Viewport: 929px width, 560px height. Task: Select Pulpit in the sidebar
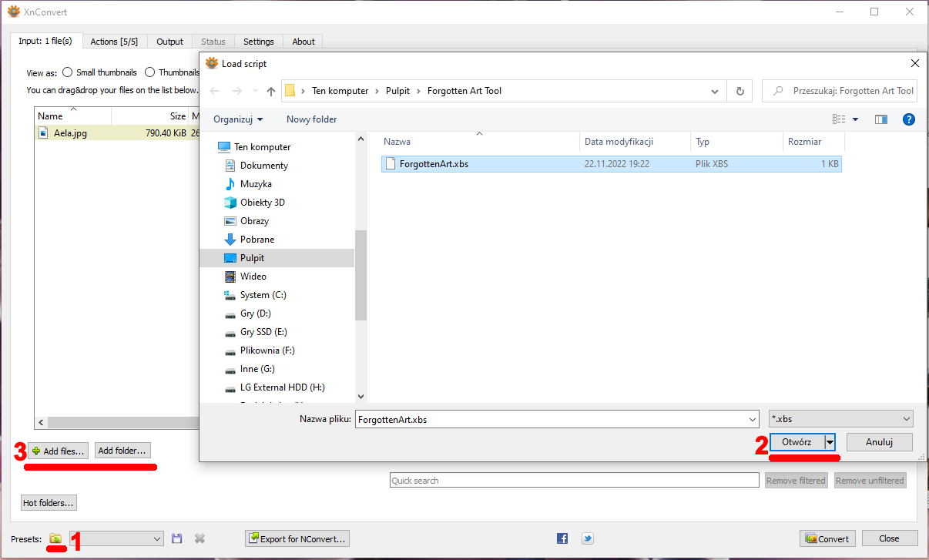277,258
